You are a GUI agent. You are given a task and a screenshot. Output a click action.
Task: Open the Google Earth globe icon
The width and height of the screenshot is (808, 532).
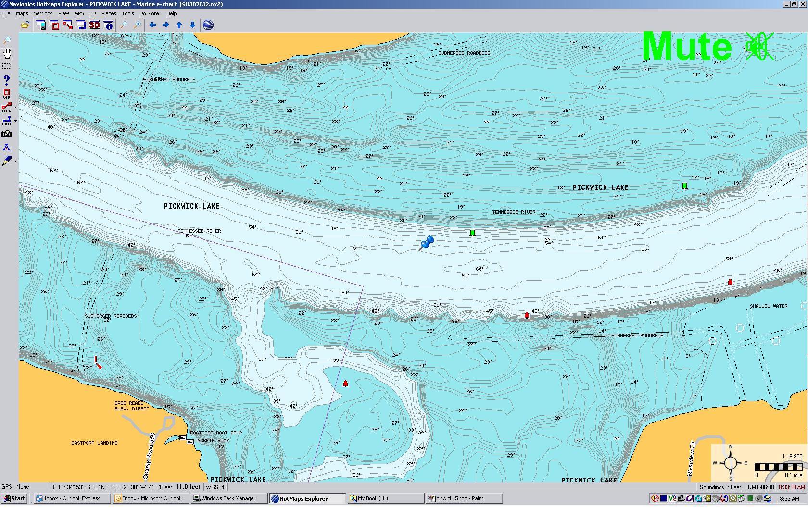tap(208, 25)
